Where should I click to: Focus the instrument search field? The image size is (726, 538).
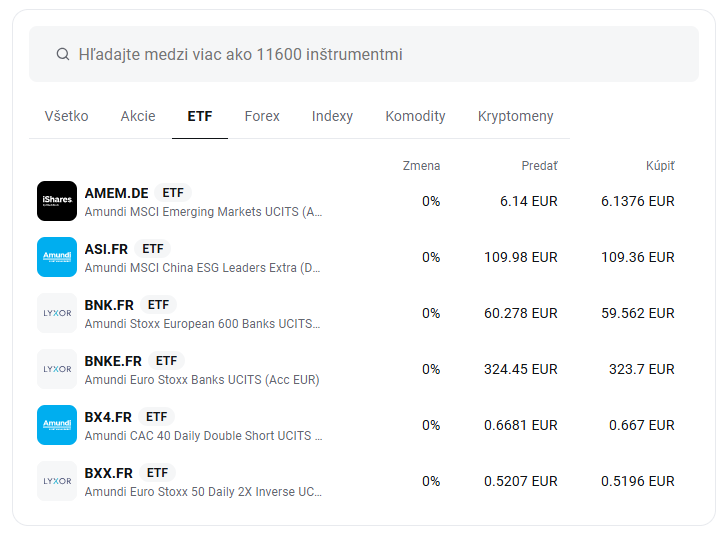[x=380, y=54]
